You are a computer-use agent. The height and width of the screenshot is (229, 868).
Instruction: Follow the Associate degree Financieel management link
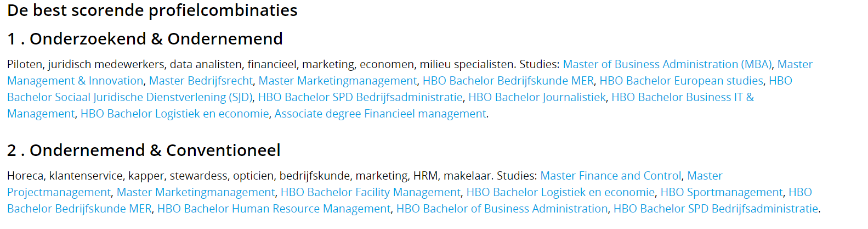tap(380, 114)
